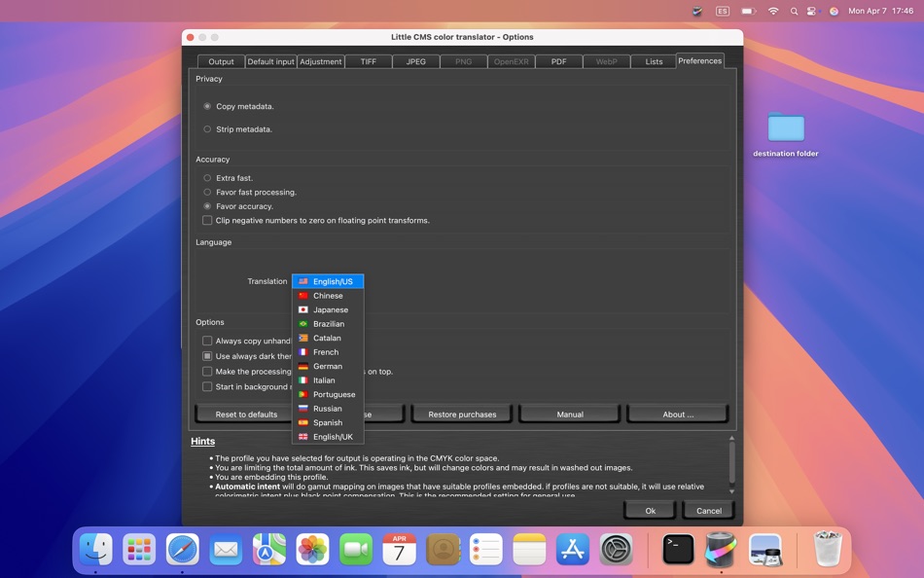Open Finder from the dock

(96, 549)
